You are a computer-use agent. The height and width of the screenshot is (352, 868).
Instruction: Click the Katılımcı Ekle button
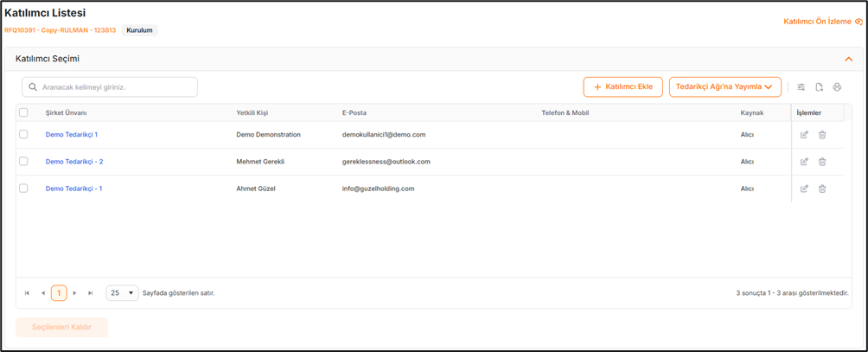(x=622, y=86)
